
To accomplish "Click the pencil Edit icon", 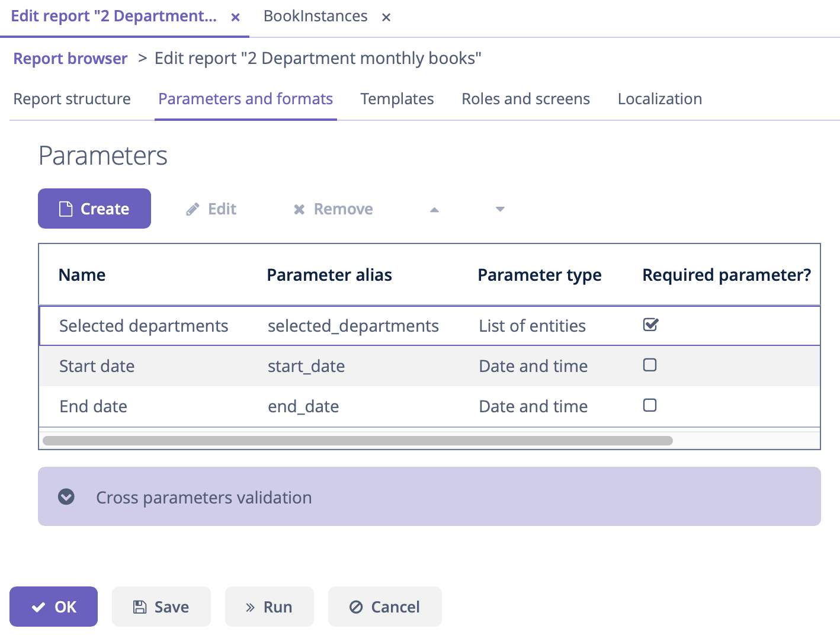I will click(193, 209).
